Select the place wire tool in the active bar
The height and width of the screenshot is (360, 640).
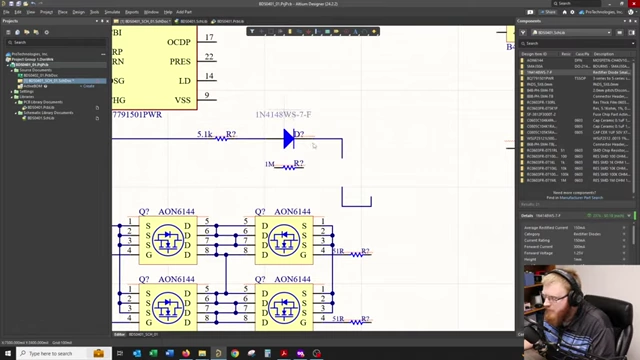(x=299, y=31)
